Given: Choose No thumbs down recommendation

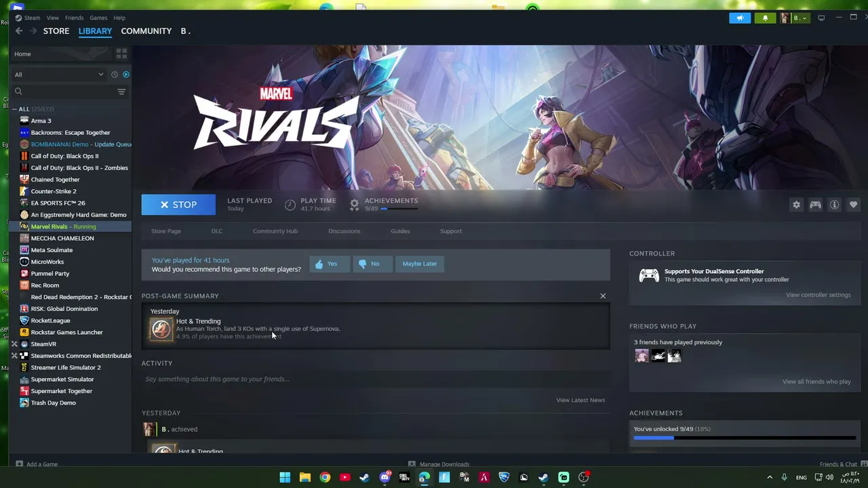Looking at the screenshot, I should click(372, 264).
